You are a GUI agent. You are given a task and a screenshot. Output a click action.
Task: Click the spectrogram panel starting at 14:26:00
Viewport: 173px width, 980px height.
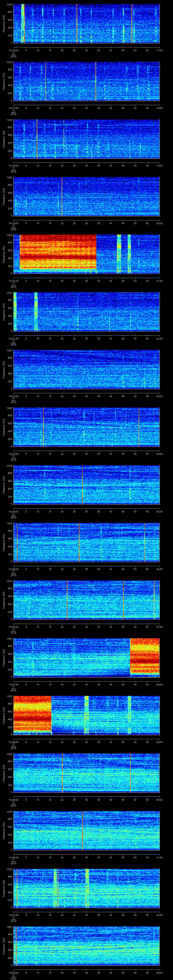pos(86,600)
